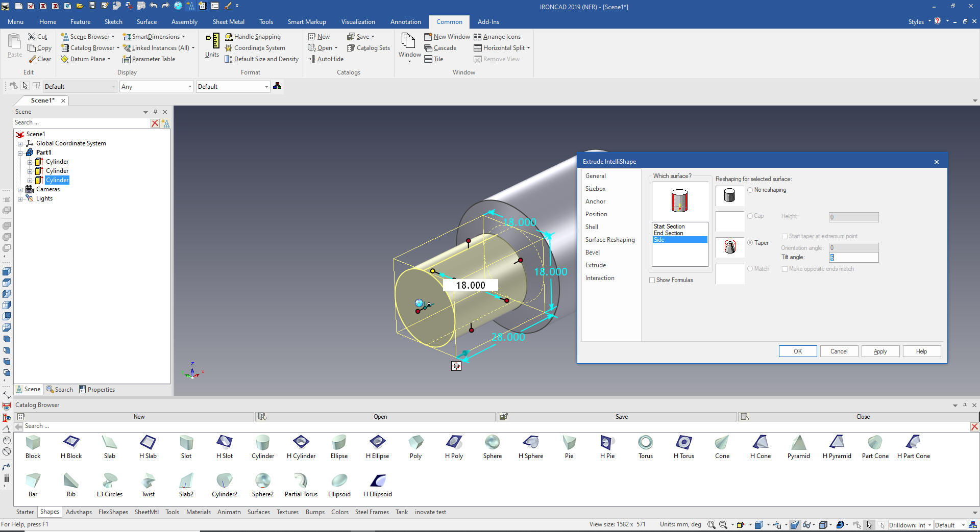Enable the Show Formulas checkbox

(652, 280)
